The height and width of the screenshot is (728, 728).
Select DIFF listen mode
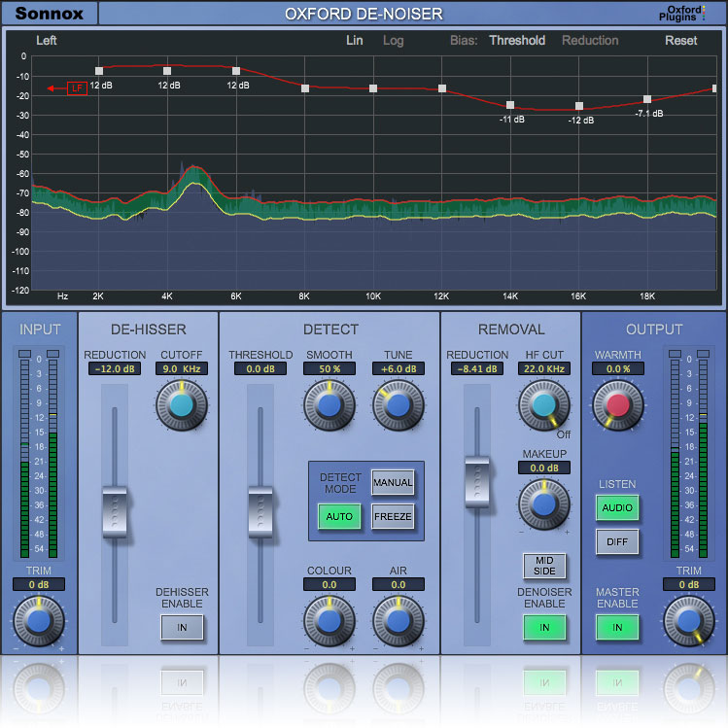point(617,541)
